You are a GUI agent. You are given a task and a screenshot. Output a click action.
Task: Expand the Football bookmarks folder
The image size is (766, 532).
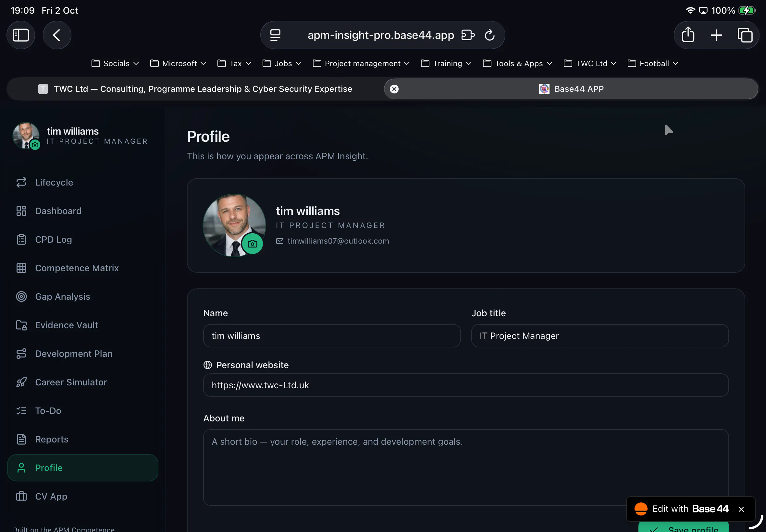point(653,63)
